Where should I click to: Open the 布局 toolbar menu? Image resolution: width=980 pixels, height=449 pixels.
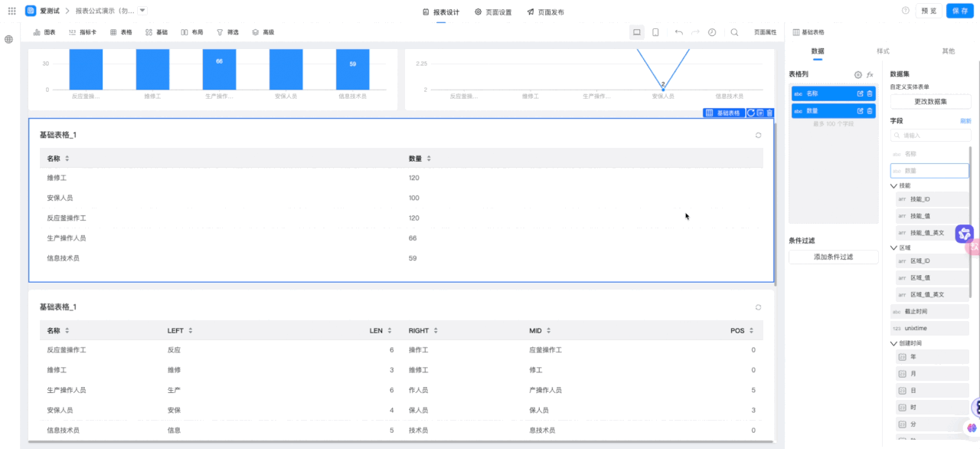[192, 32]
